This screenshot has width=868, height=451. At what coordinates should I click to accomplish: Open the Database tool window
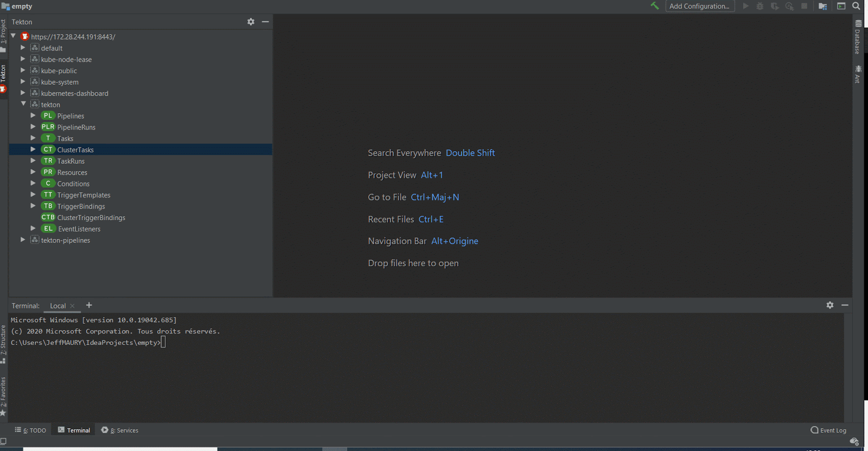858,38
